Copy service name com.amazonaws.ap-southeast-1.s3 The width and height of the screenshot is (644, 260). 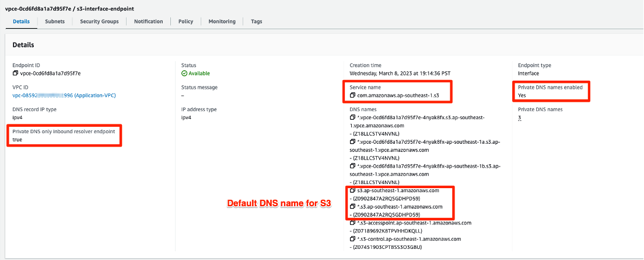pyautogui.click(x=353, y=95)
